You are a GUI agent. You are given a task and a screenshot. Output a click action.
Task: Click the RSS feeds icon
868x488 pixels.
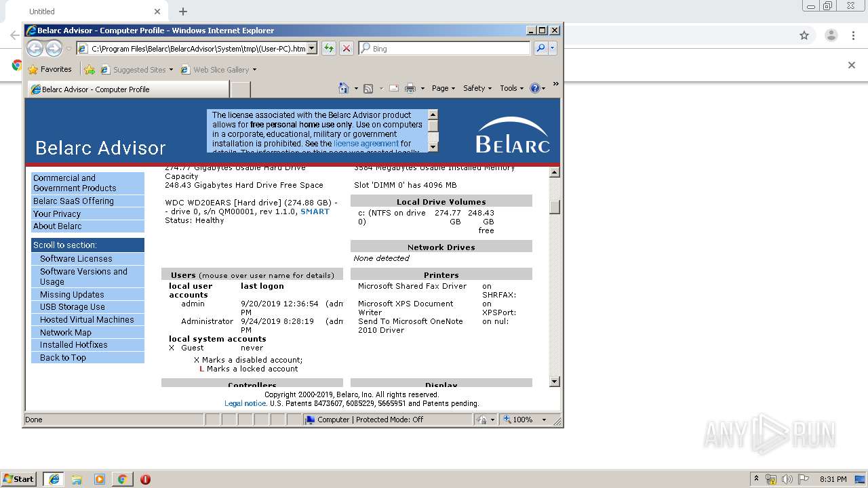[368, 88]
